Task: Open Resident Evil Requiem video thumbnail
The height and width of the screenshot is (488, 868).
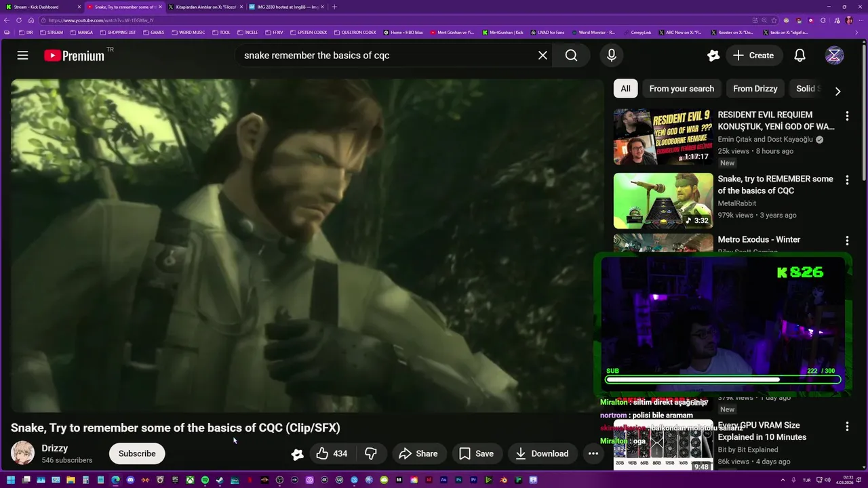Action: [663, 137]
